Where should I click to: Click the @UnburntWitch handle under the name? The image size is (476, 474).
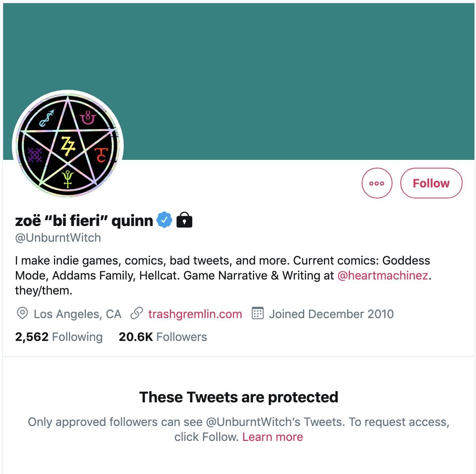point(58,238)
